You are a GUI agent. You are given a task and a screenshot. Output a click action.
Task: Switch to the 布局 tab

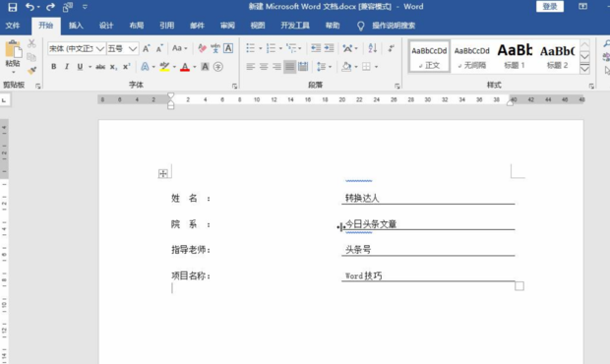point(137,26)
